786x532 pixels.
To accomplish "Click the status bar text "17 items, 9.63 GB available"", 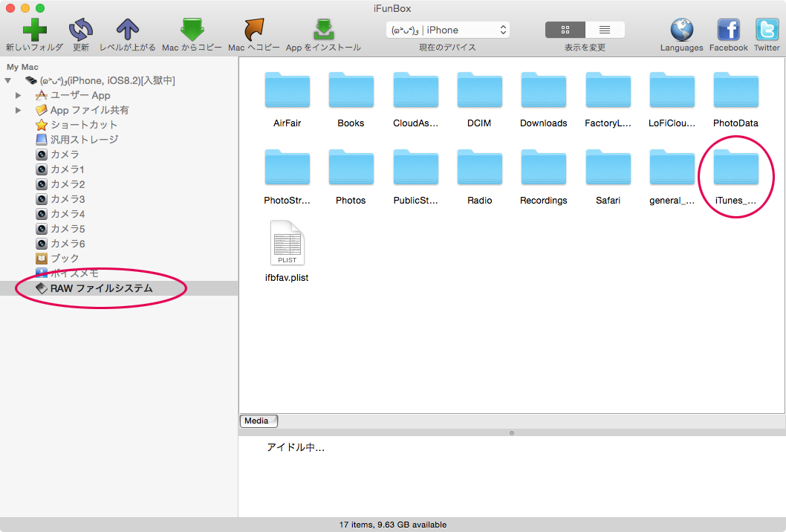I will 392,525.
